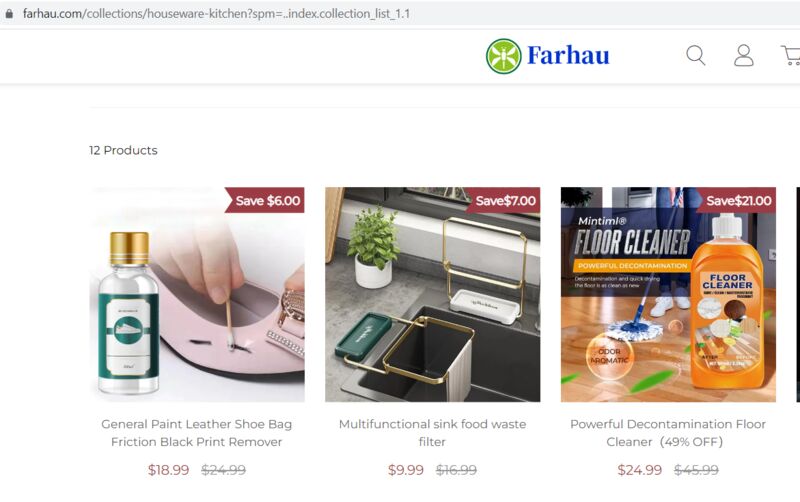Open the Floor Cleaner product image
The width and height of the screenshot is (800, 502).
668,294
